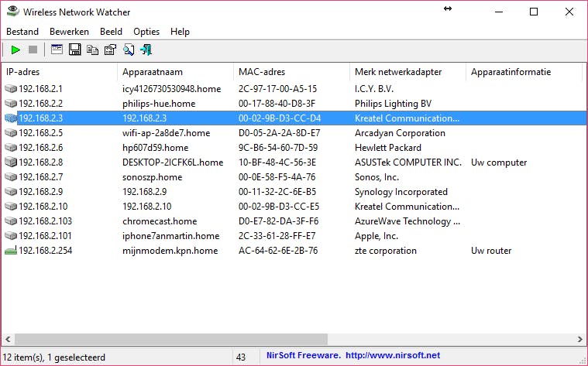This screenshot has width=588, height=366.
Task: Click the zte corporation adapter cell
Action: (386, 250)
